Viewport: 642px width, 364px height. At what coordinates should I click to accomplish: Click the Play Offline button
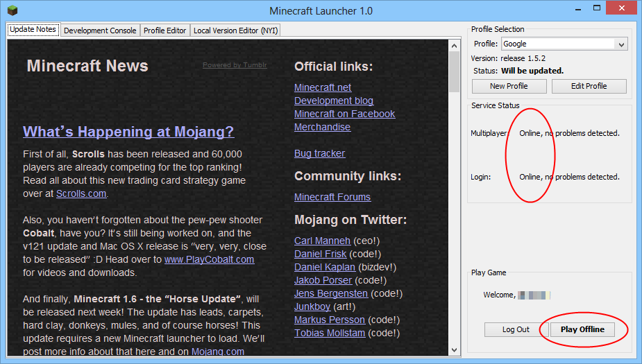[582, 329]
